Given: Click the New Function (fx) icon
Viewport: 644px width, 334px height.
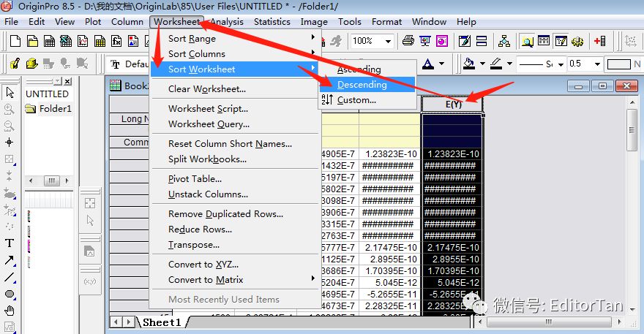Looking at the screenshot, I should (x=116, y=41).
